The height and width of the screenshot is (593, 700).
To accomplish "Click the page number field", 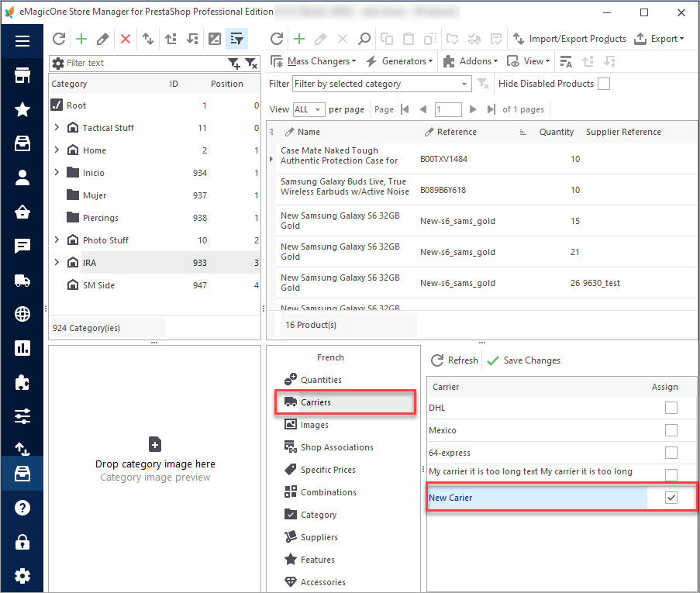I will [448, 109].
